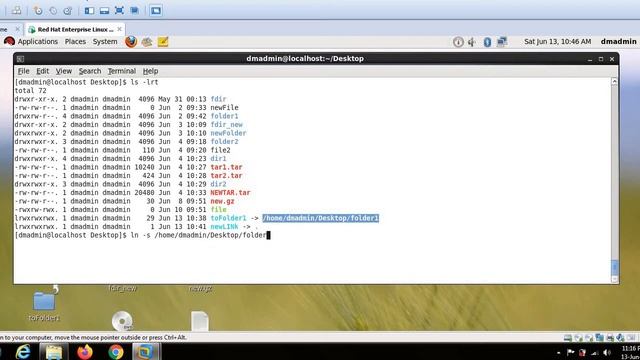This screenshot has height=360, width=640.
Task: Open the volume control in GNOME panel
Action: (472, 42)
